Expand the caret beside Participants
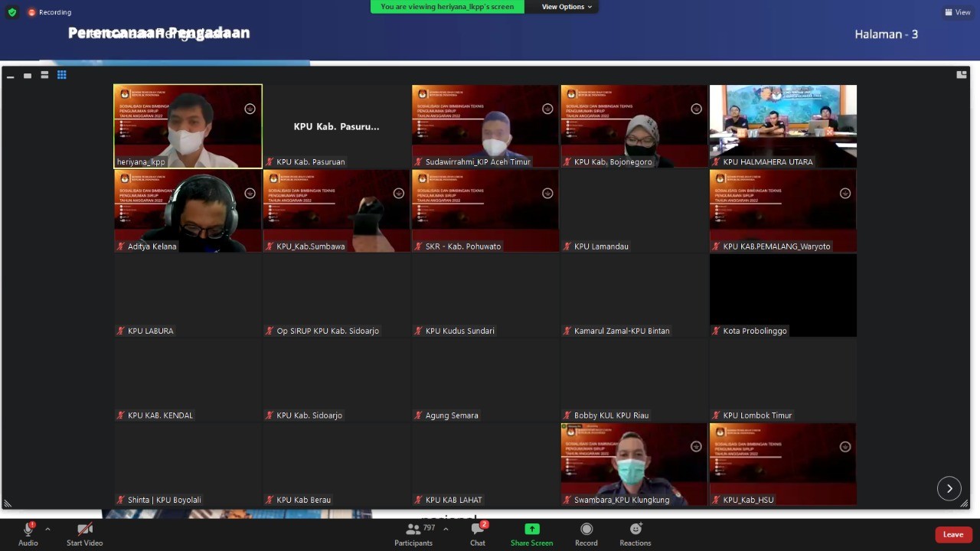 click(x=446, y=529)
